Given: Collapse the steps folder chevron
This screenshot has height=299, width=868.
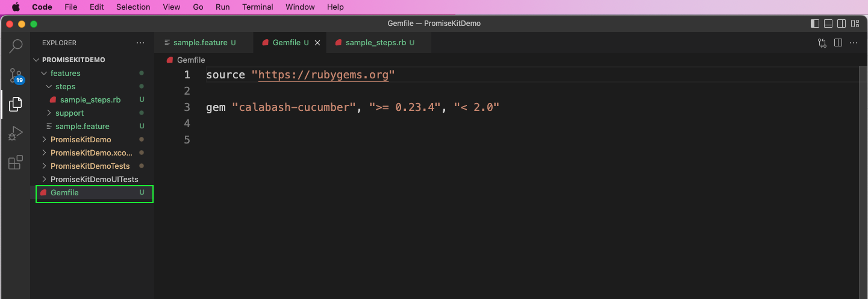Looking at the screenshot, I should [x=49, y=87].
